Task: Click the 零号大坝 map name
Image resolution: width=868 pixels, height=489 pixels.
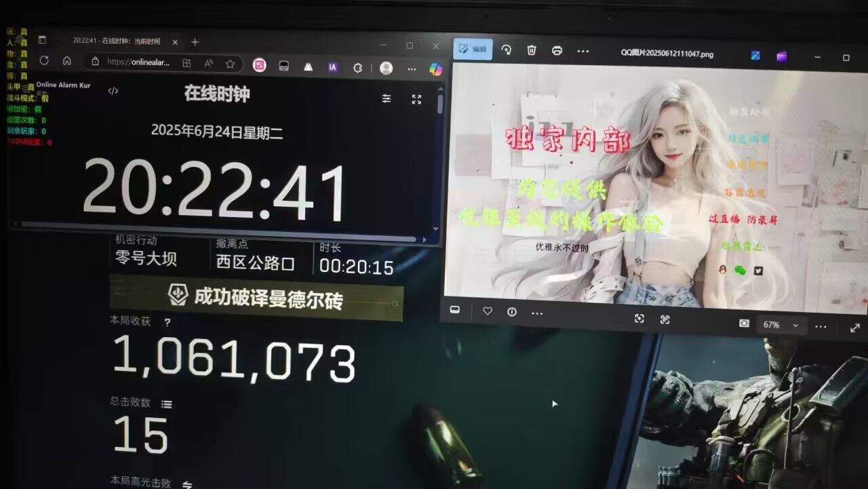Action: click(146, 258)
